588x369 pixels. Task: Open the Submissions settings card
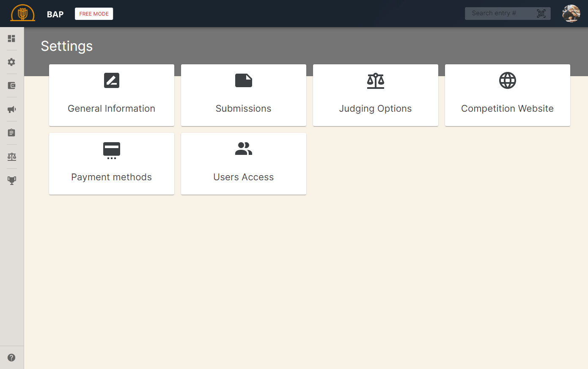click(x=244, y=95)
